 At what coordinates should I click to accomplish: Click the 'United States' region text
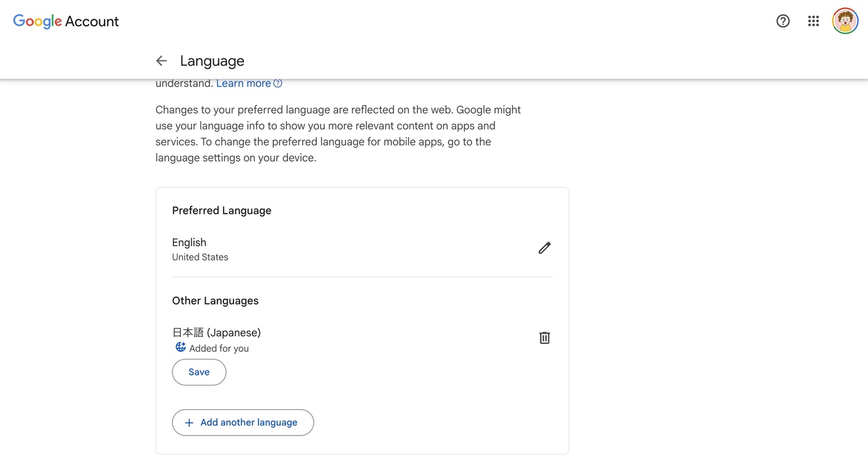200,257
